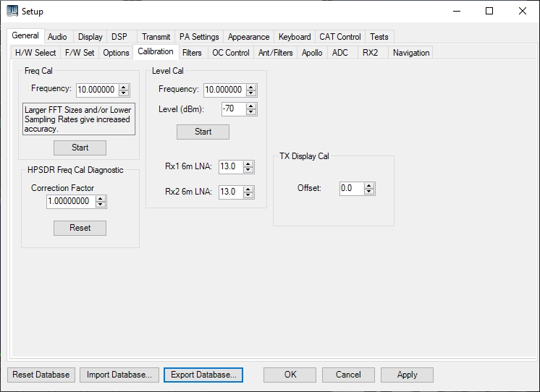Switch to the Appearance tab
This screenshot has width=540, height=392.
(x=249, y=36)
